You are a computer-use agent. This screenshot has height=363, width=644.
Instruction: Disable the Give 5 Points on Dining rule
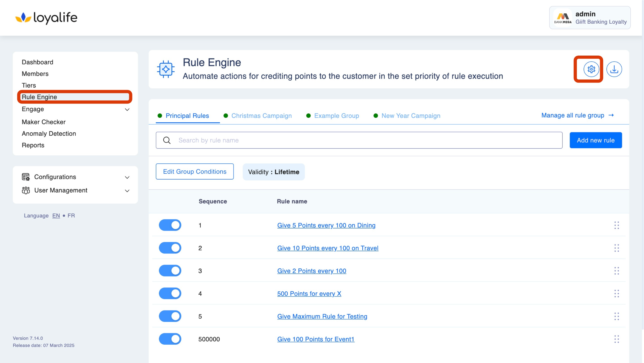tap(170, 225)
